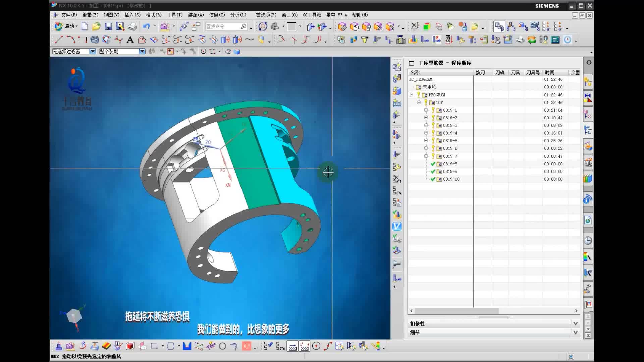
Task: Sort by the 时间 column header
Action: (x=555, y=72)
